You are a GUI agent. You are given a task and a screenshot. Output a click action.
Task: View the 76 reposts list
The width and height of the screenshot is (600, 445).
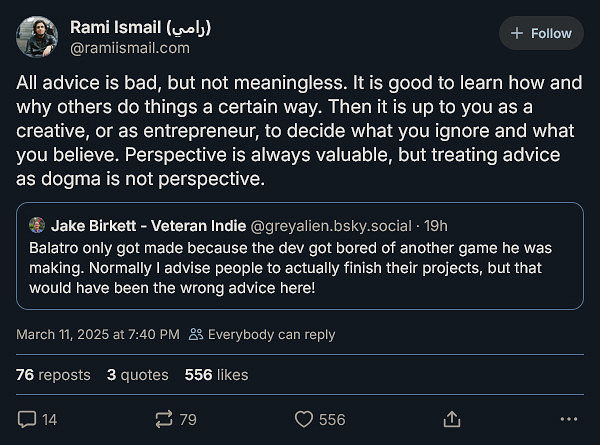click(x=53, y=375)
